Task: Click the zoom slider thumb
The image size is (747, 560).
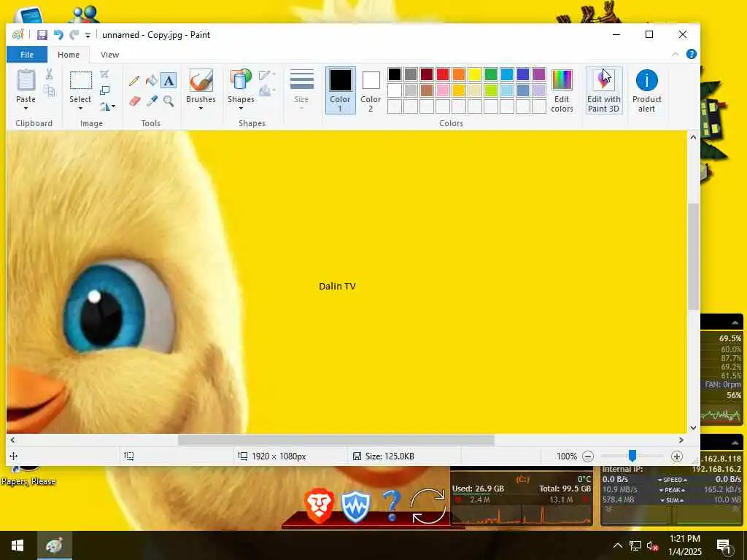Action: click(632, 456)
